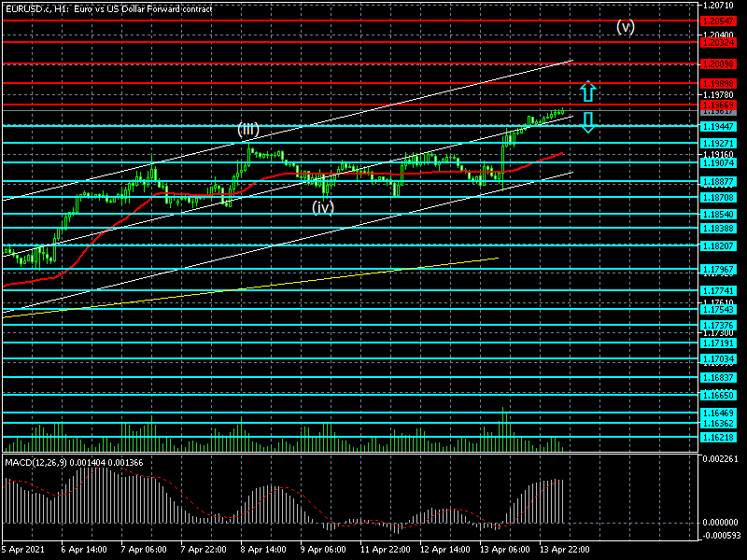Click the cyan 1.17034 price label
Screen dimensions: 747x560
[718, 358]
